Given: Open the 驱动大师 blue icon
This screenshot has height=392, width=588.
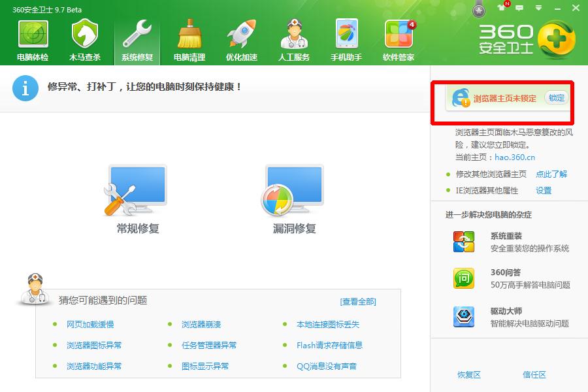Looking at the screenshot, I should (463, 317).
